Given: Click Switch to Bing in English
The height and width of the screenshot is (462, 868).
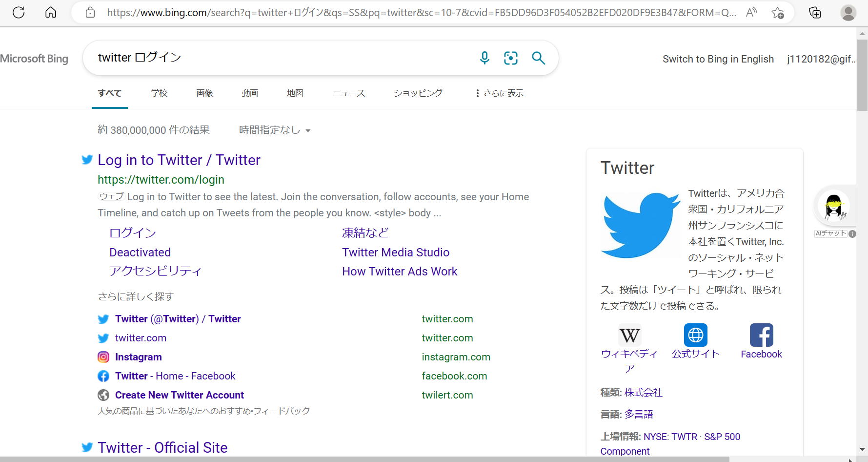Looking at the screenshot, I should pyautogui.click(x=718, y=59).
